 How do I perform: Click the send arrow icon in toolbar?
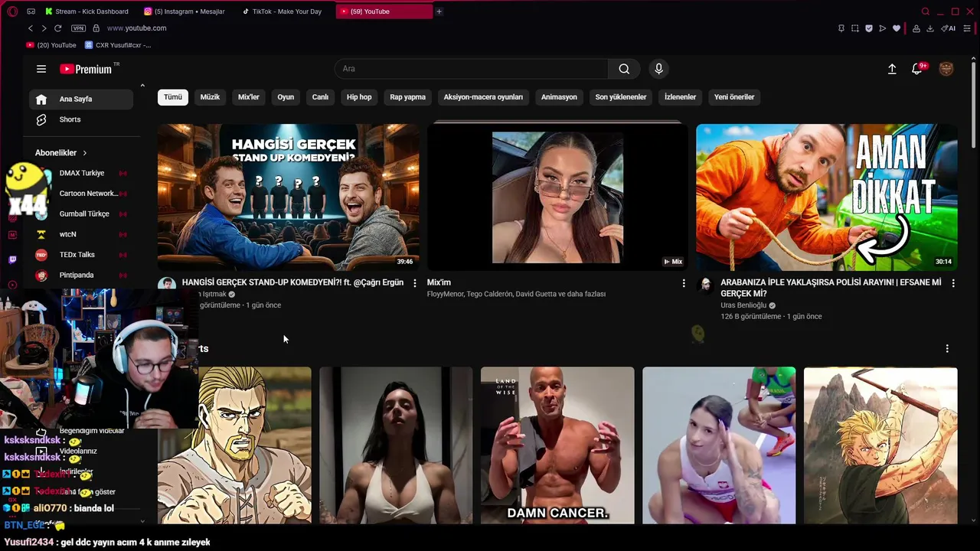click(x=883, y=28)
